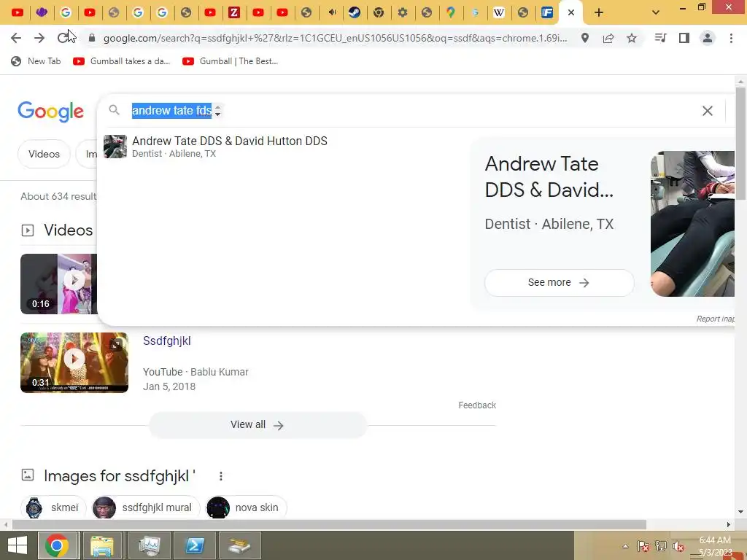Open the dentist chair photo in card
747x560 pixels.
(693, 224)
